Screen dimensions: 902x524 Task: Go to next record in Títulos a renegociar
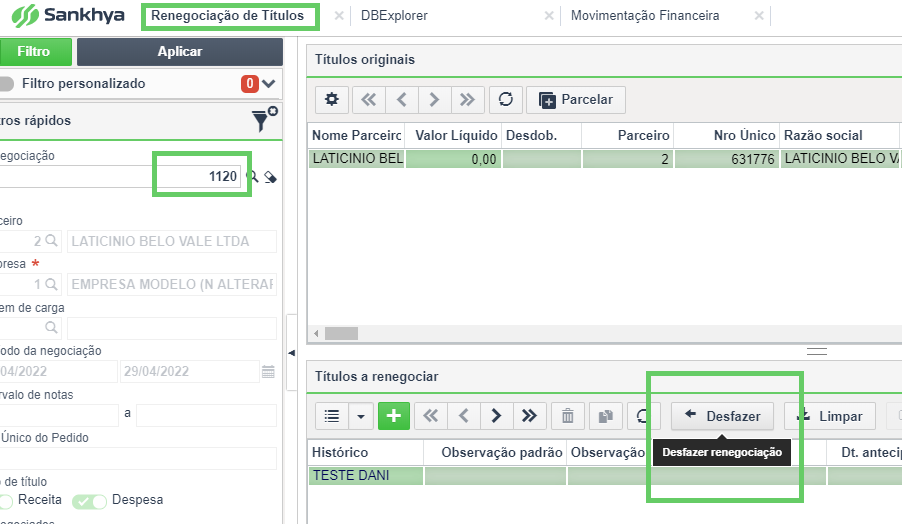[496, 416]
